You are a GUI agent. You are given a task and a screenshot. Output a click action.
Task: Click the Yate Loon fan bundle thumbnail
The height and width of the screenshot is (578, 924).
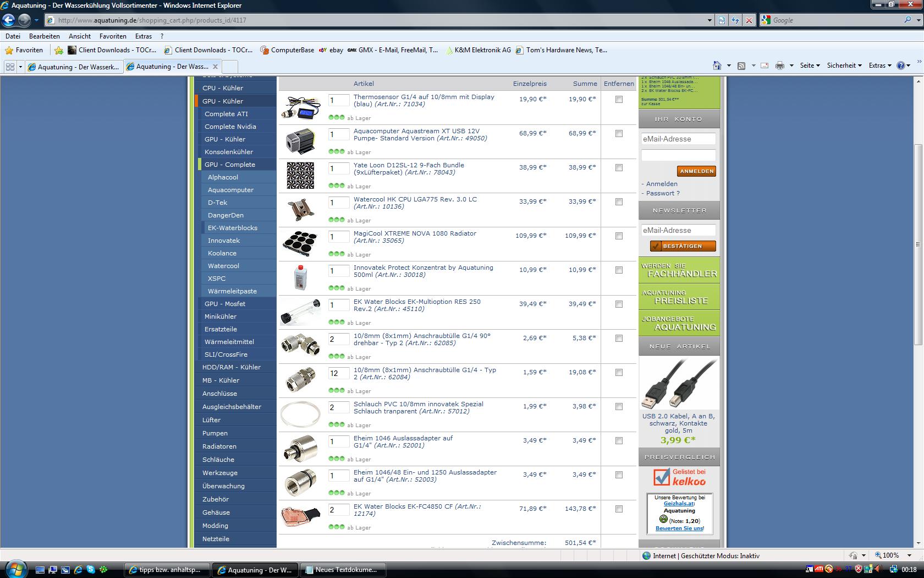tap(300, 176)
